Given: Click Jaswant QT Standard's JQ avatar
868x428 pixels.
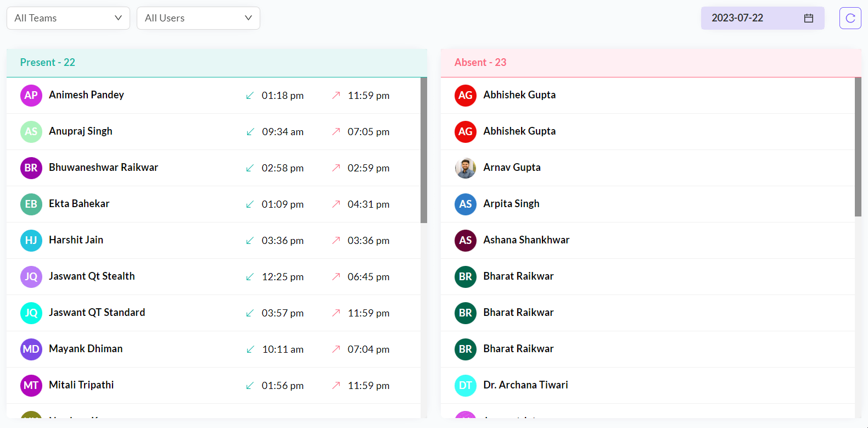Looking at the screenshot, I should tap(31, 313).
